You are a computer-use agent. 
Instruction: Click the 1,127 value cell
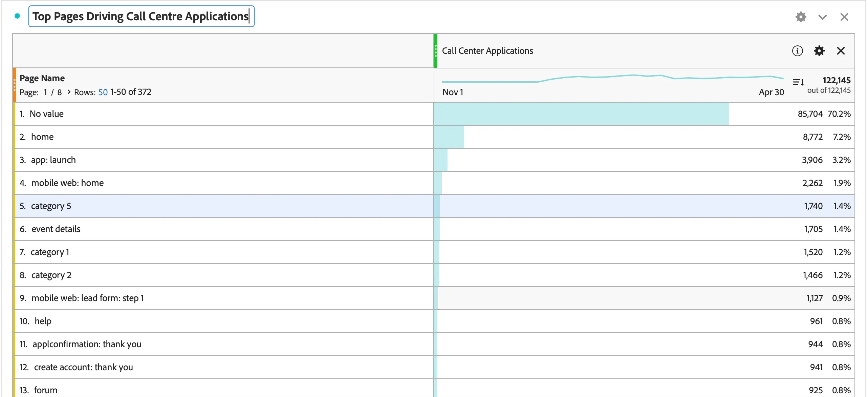[814, 298]
